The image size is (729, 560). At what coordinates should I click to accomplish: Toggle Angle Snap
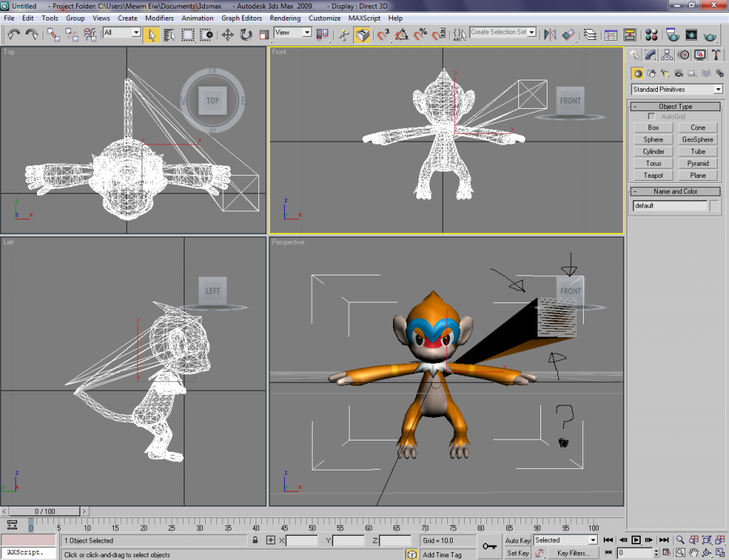click(402, 35)
